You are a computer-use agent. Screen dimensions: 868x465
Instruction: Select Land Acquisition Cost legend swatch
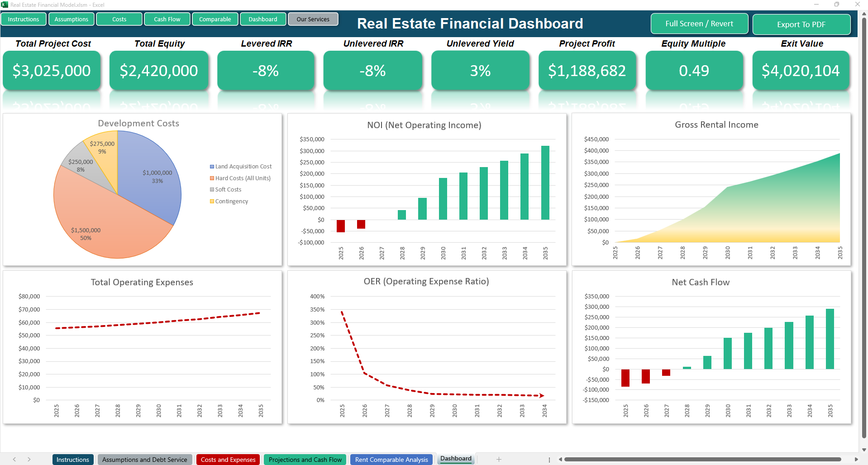click(212, 167)
